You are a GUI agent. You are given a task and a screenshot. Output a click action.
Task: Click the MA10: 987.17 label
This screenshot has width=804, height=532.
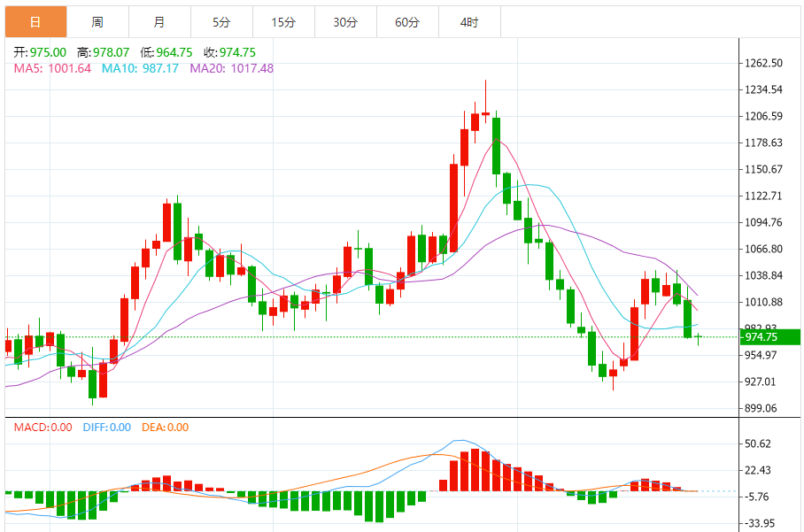(140, 68)
